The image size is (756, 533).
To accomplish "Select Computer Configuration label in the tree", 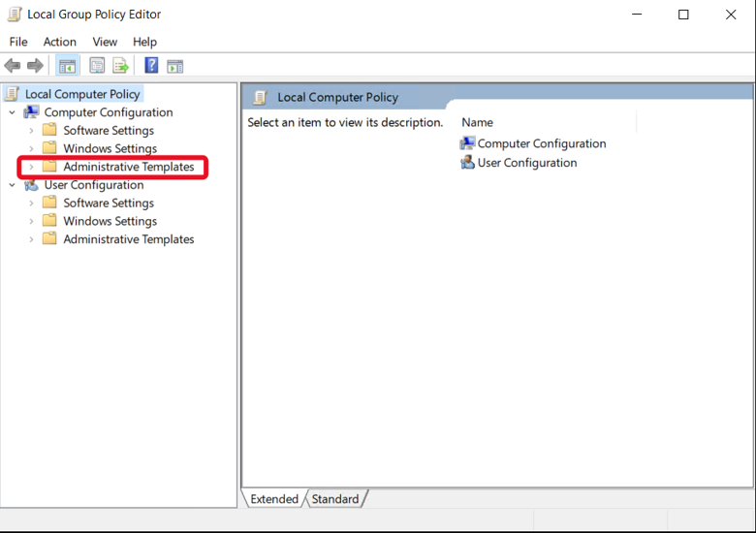I will tap(109, 112).
